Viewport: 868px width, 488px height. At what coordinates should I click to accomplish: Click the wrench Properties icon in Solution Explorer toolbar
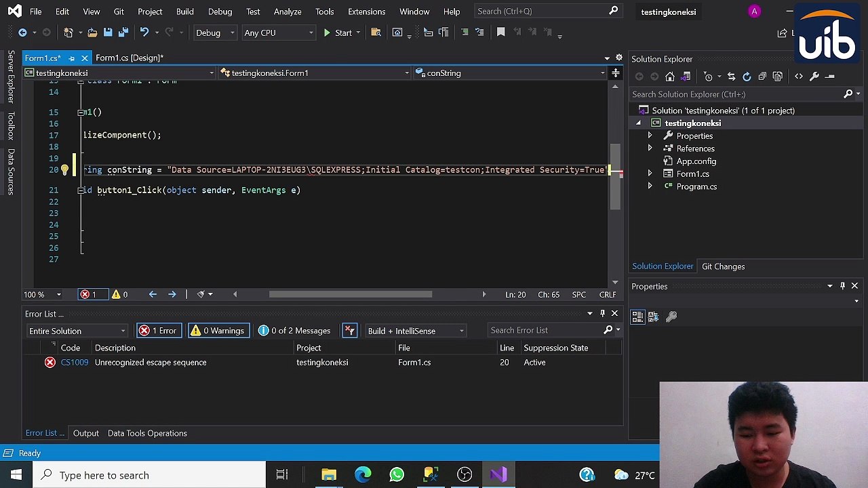tap(814, 77)
